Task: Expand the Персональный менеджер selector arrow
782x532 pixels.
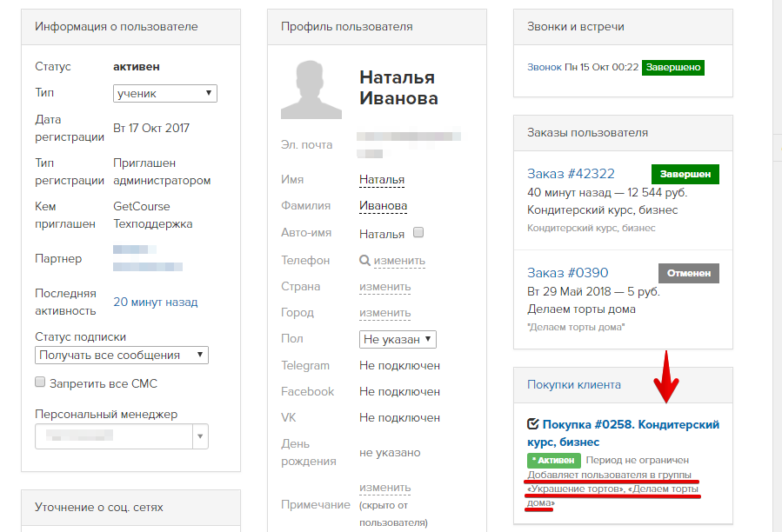Action: [x=200, y=436]
